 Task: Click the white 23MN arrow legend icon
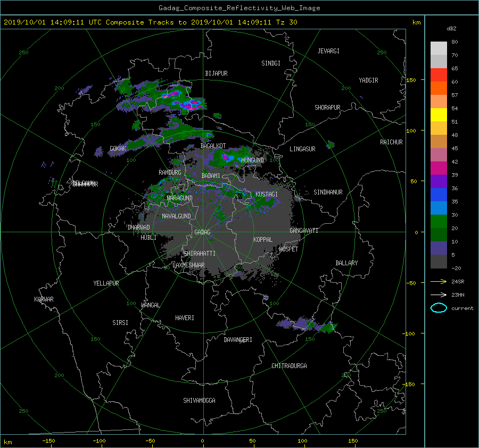coord(439,295)
